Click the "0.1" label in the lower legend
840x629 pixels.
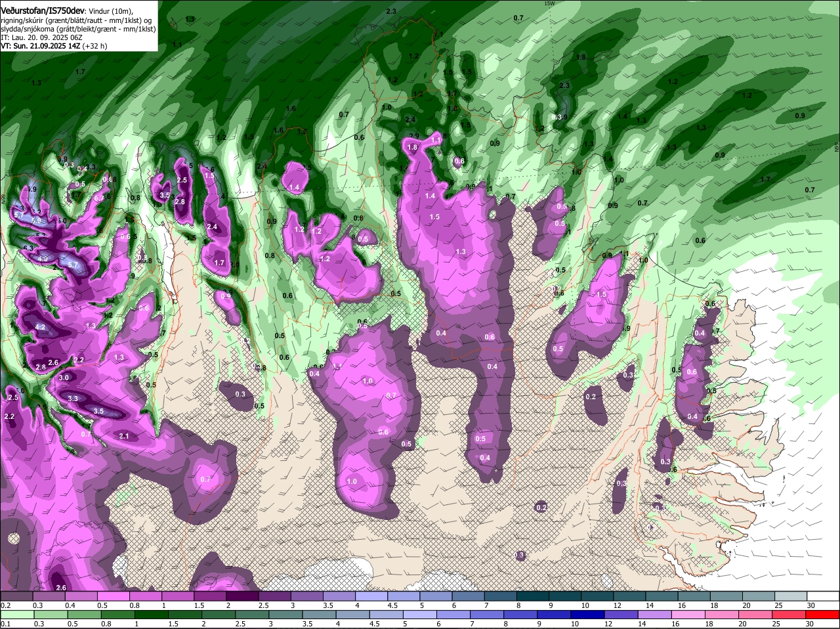pyautogui.click(x=5, y=624)
